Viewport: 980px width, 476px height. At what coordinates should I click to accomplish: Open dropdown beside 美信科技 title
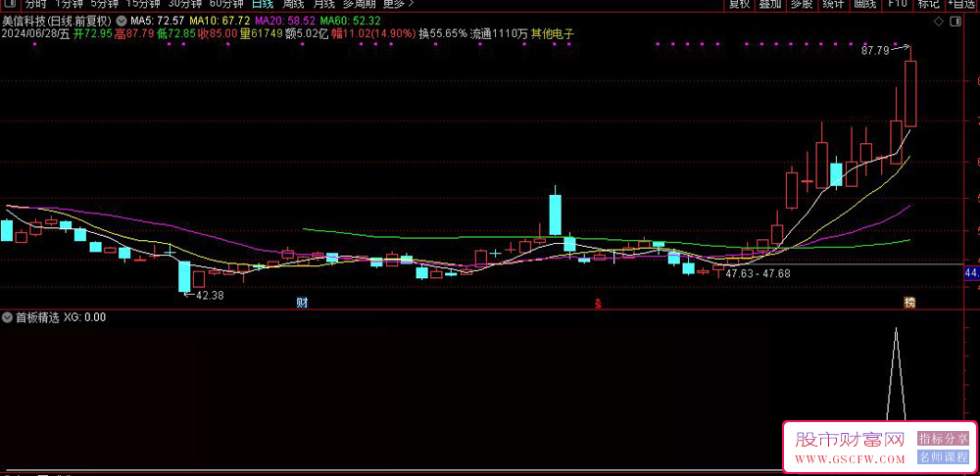(120, 22)
